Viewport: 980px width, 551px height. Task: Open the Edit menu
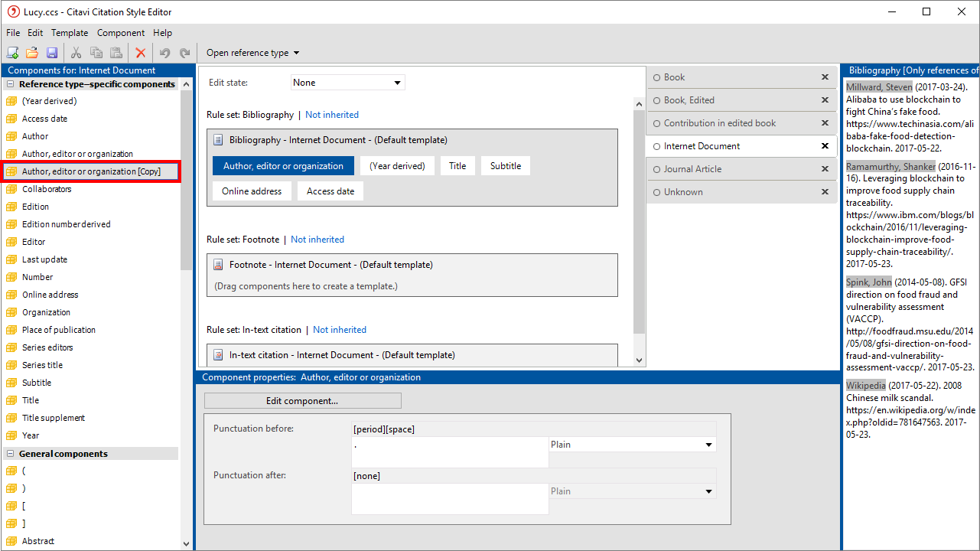(x=35, y=33)
